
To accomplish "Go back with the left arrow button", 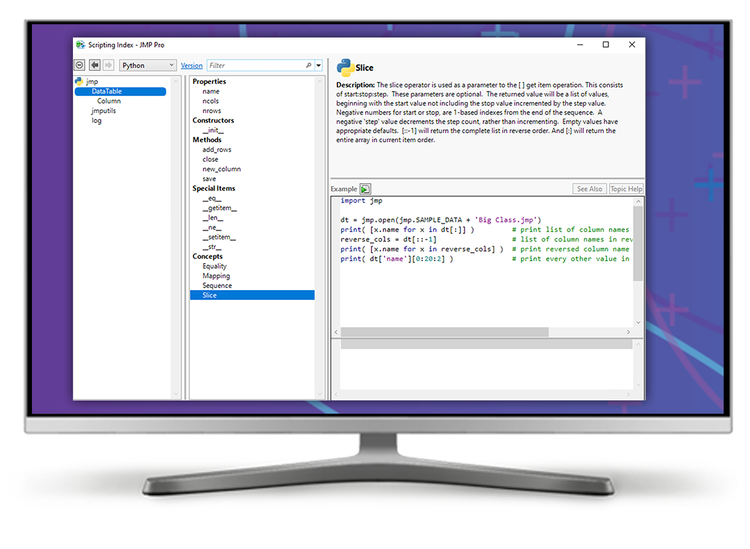I will pyautogui.click(x=95, y=65).
